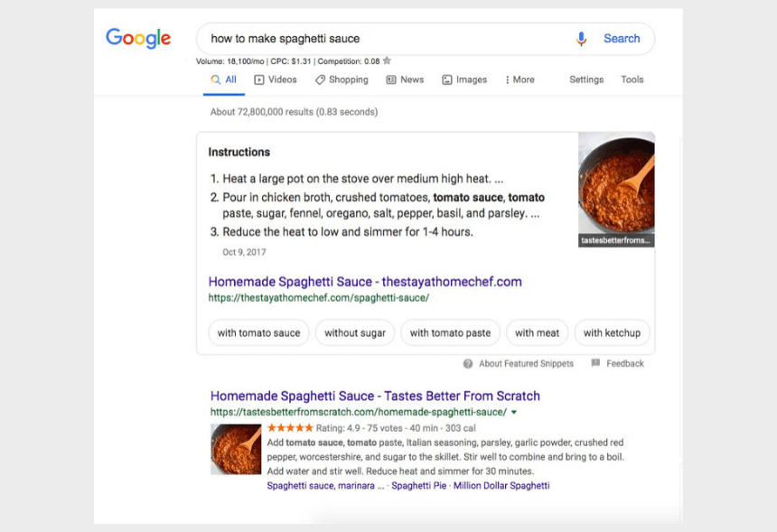Click step 1 'Heat a large pot' text
777x532 pixels.
tap(362, 179)
